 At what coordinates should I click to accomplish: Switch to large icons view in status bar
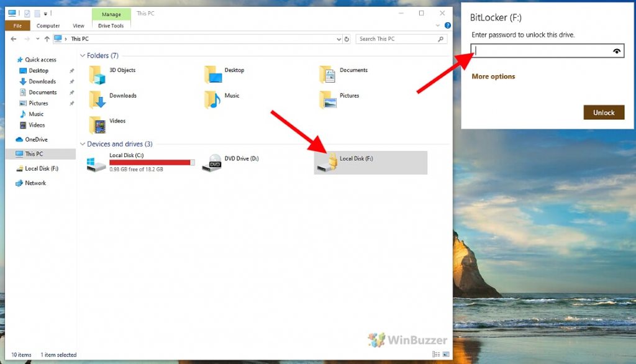[446, 354]
